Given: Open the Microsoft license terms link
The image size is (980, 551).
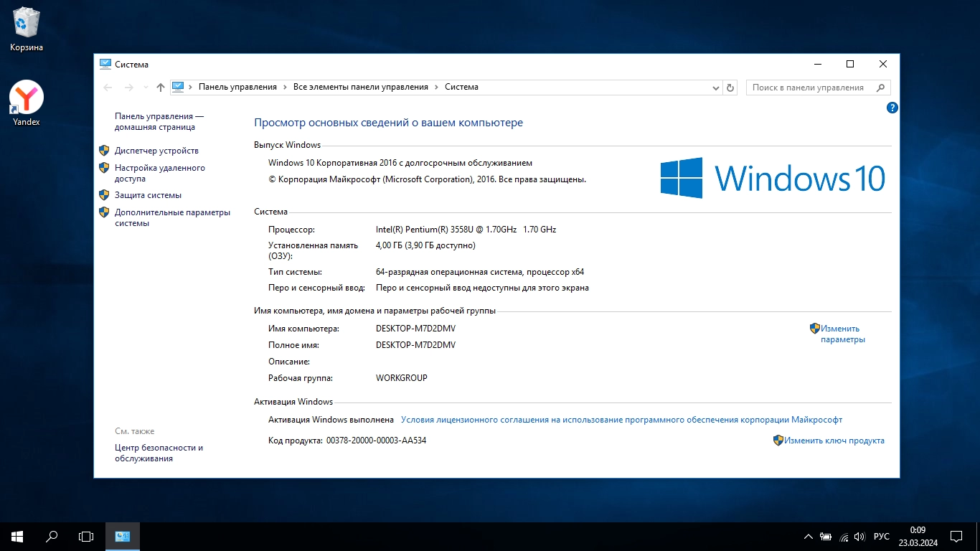Looking at the screenshot, I should [621, 420].
